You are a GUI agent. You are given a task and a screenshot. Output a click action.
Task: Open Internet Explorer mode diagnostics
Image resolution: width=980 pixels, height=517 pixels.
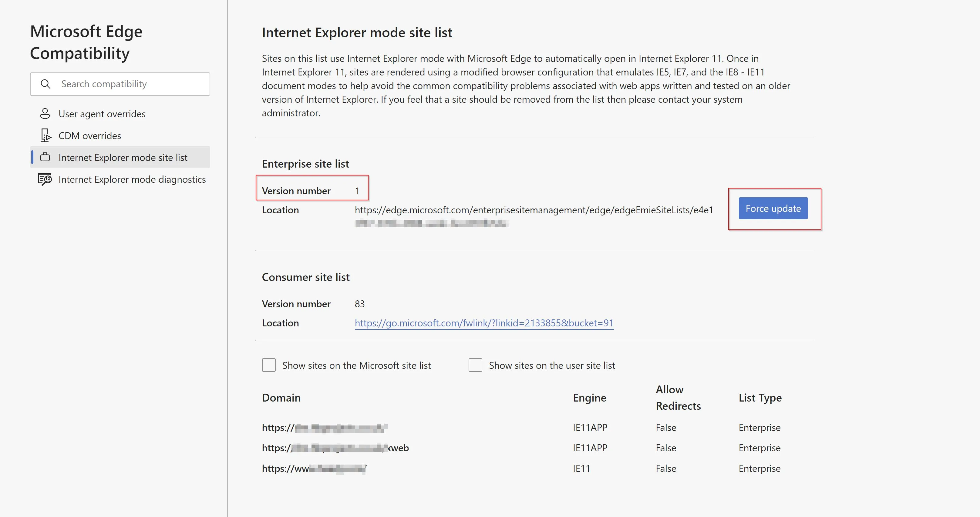(x=120, y=179)
